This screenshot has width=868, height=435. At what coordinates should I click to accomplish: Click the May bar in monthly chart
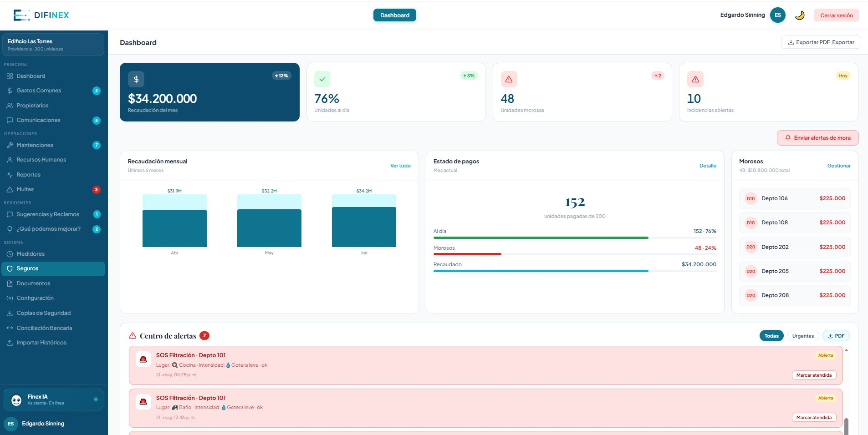click(x=269, y=221)
